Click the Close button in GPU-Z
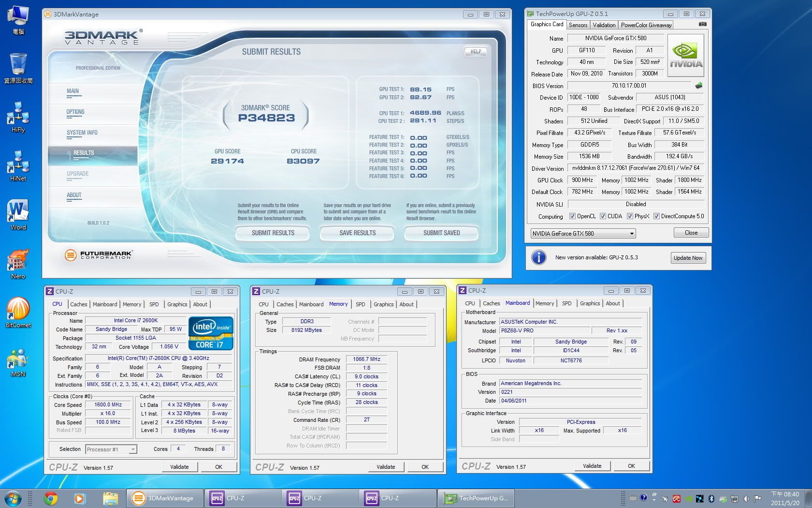Viewport: 812px width, 508px height. [x=691, y=233]
